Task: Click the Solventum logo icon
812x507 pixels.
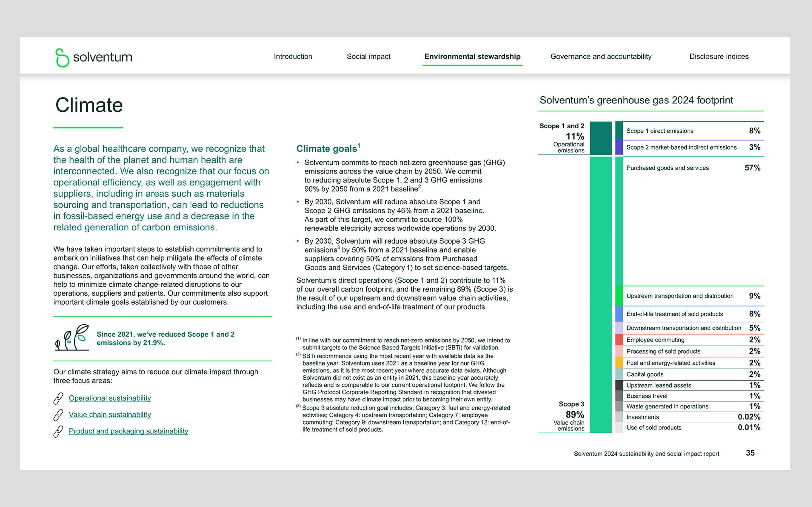Action: point(62,58)
